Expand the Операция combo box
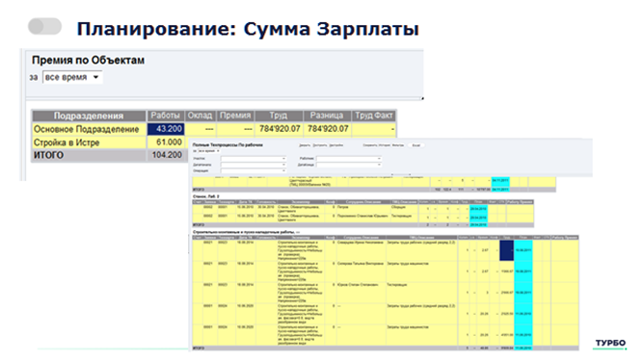 (254, 170)
